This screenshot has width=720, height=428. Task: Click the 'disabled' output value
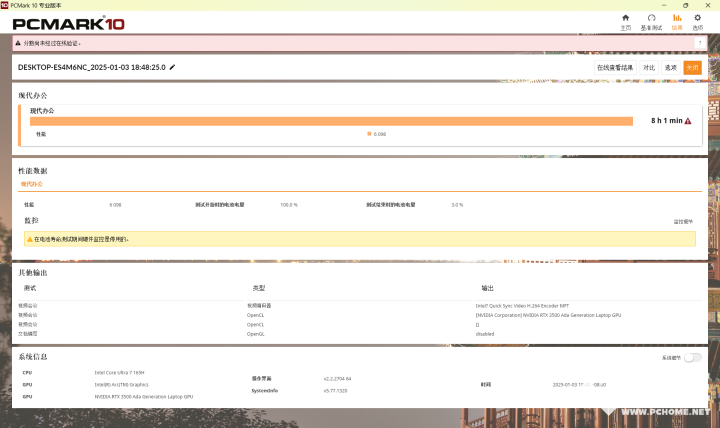click(485, 334)
